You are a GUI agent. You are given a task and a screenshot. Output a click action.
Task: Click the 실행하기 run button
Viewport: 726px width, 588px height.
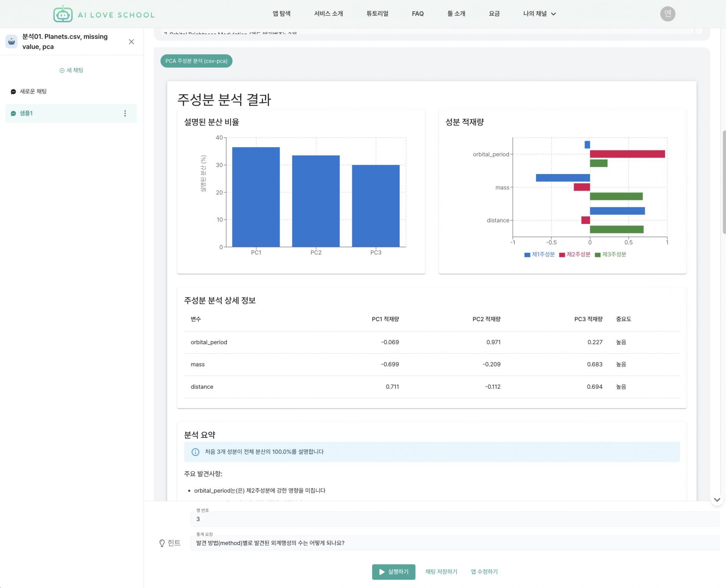[393, 572]
